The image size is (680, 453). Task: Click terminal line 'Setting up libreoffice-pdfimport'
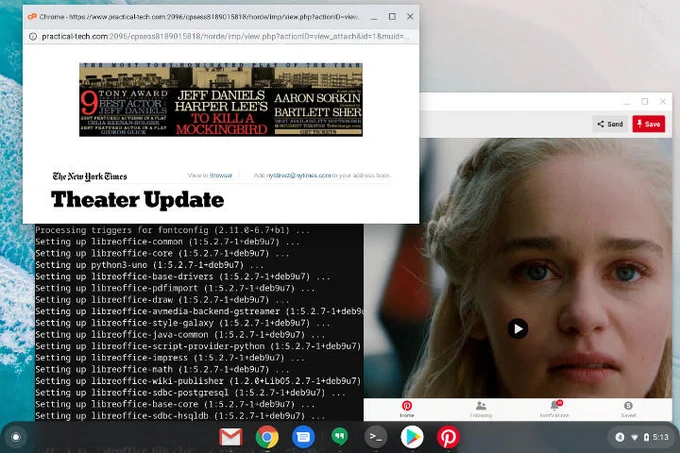tap(175, 288)
